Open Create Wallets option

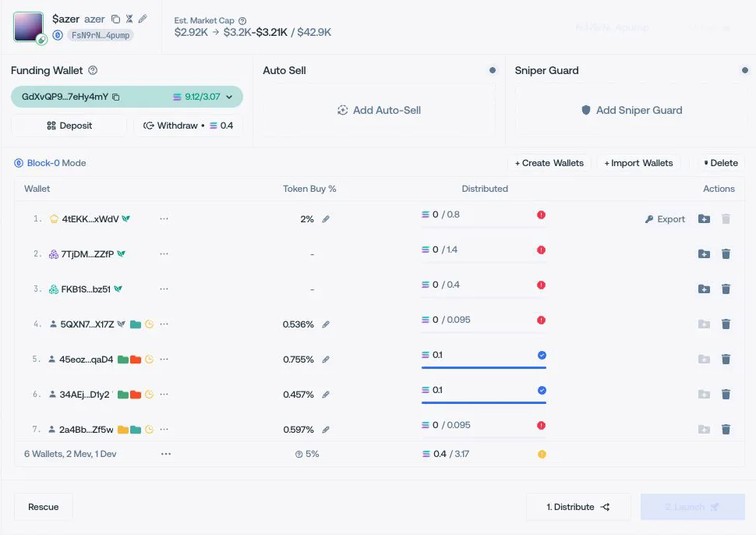pyautogui.click(x=549, y=163)
